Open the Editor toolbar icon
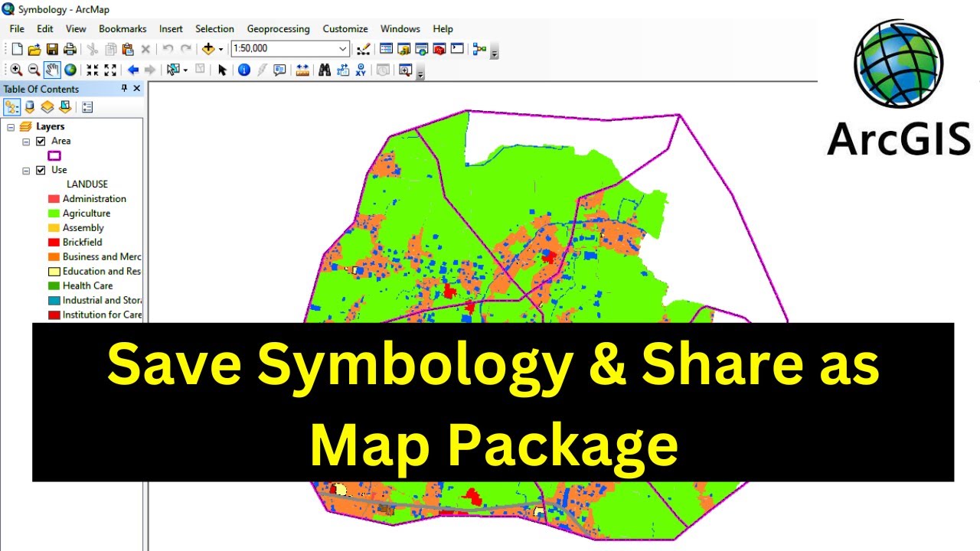 [x=364, y=49]
